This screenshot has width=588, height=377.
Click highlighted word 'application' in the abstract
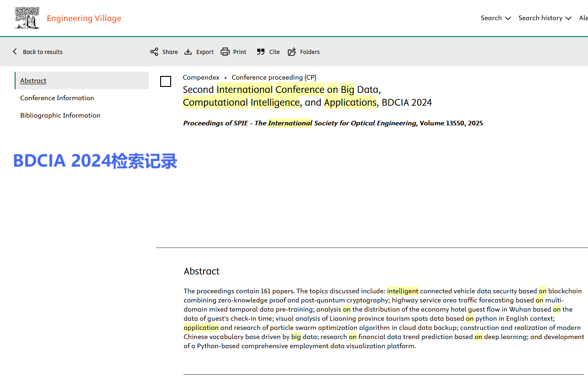coord(201,328)
